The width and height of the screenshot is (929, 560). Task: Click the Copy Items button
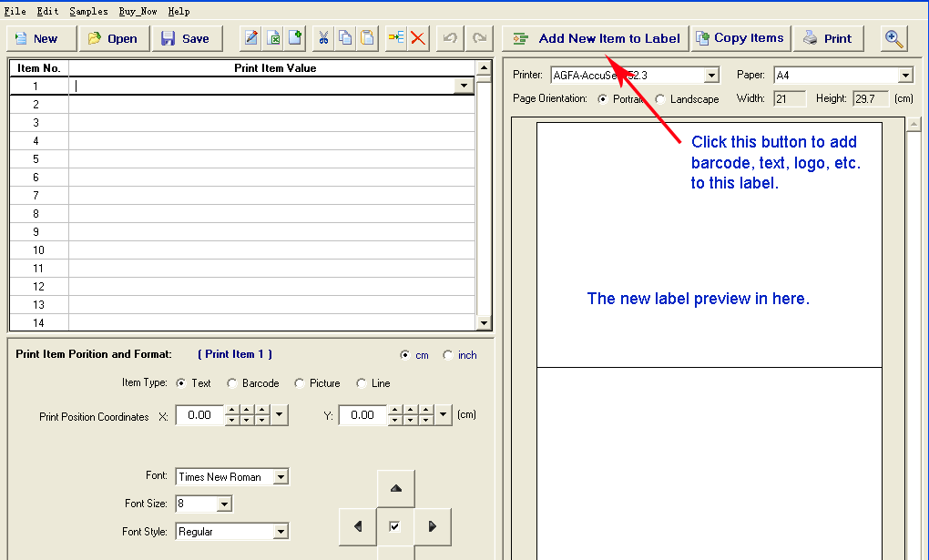[x=740, y=38]
